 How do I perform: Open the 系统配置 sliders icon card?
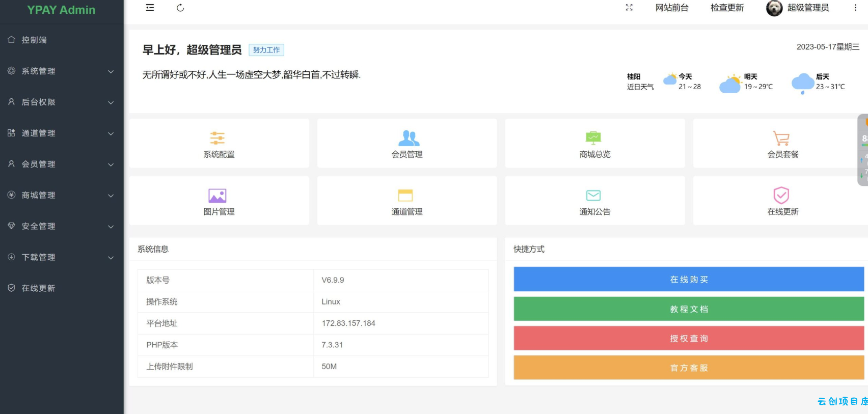[x=219, y=144]
